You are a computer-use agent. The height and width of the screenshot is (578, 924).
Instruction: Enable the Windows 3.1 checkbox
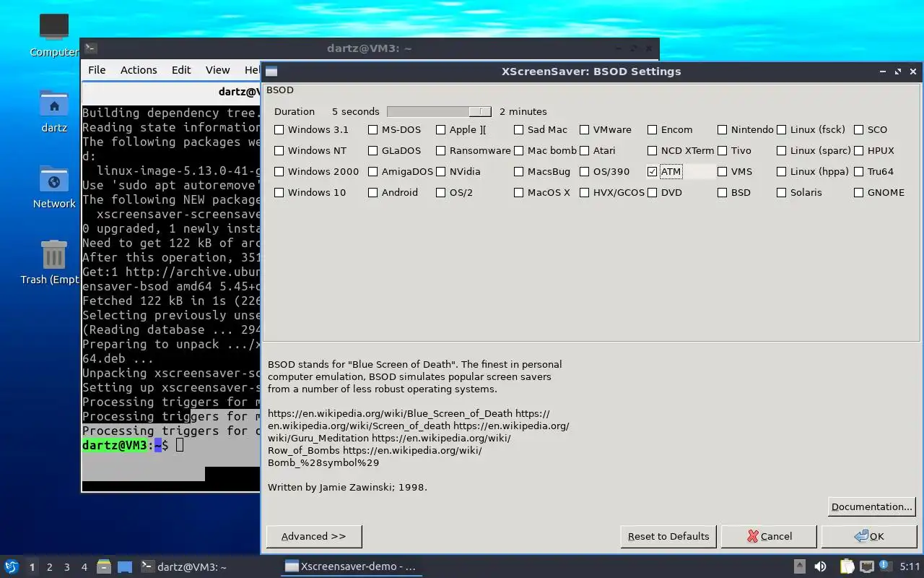[x=279, y=130]
